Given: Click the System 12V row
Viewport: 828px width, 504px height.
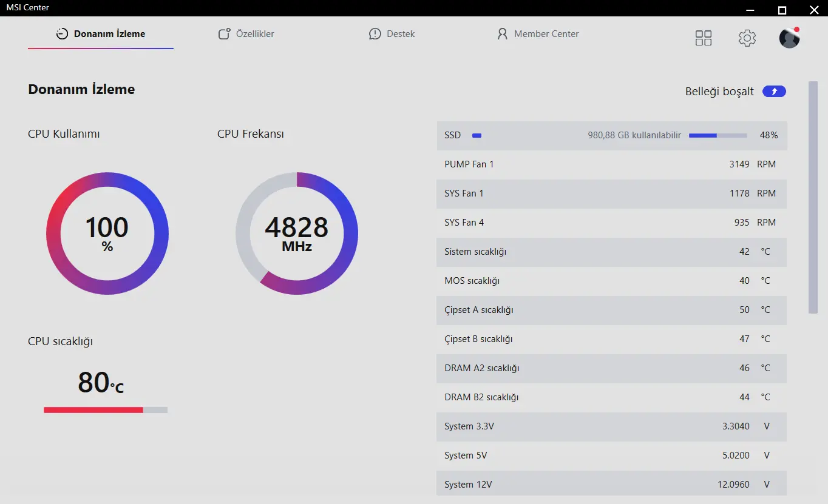Looking at the screenshot, I should coord(612,483).
